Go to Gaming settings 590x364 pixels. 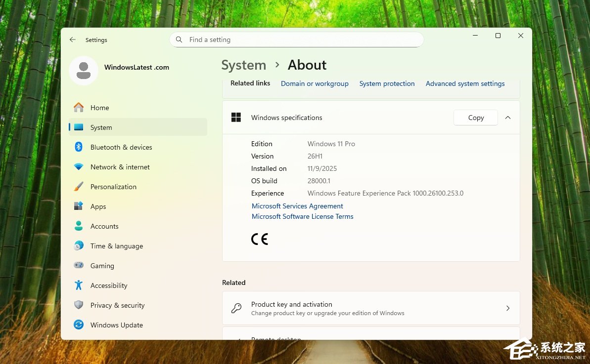[x=137, y=266]
